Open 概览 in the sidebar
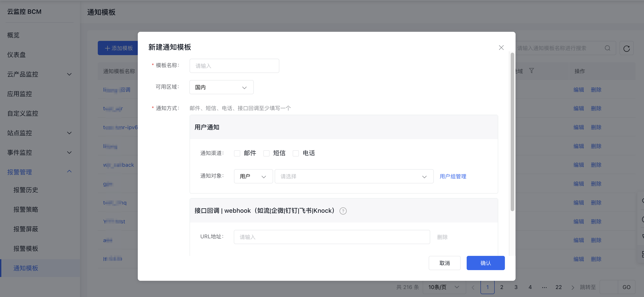 (x=13, y=35)
